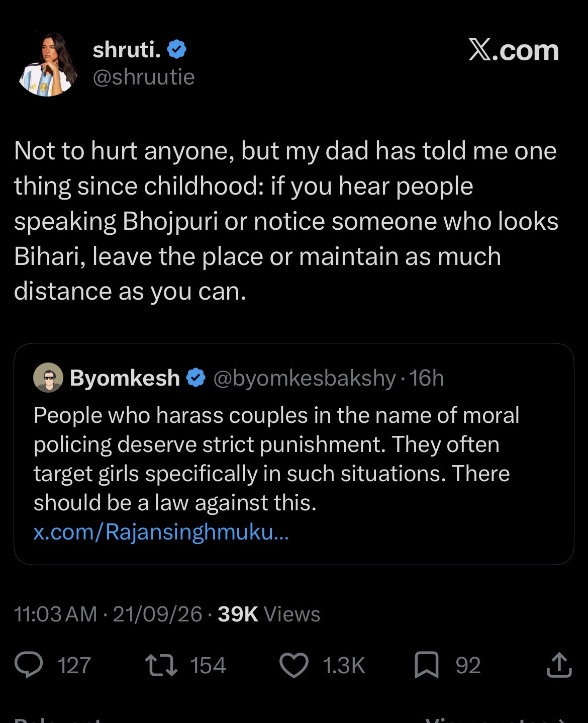This screenshot has height=723, width=588.
Task: View the 39K Views count
Action: 269,614
